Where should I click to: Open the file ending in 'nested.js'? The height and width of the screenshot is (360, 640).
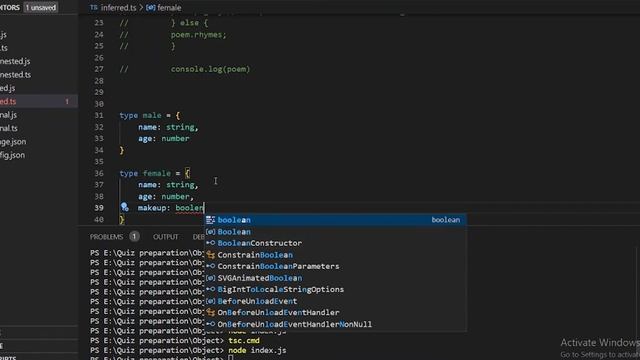point(15,61)
